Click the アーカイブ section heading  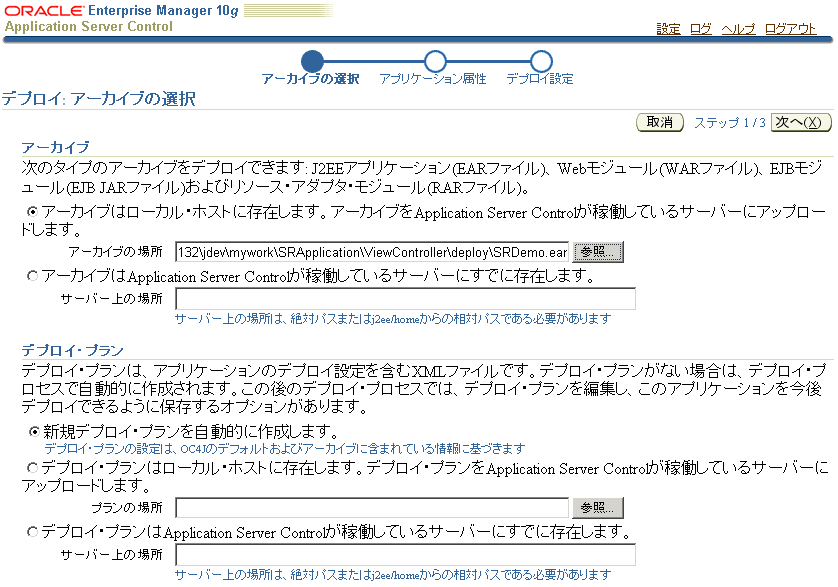click(55, 147)
